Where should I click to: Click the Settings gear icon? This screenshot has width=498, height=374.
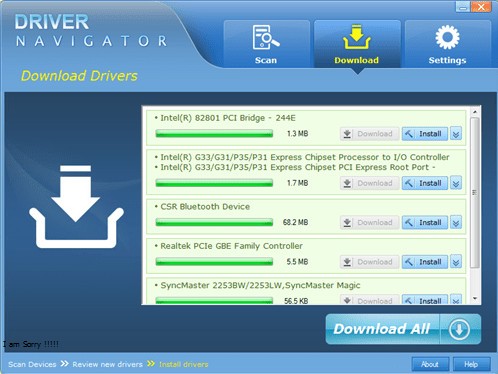(x=447, y=37)
